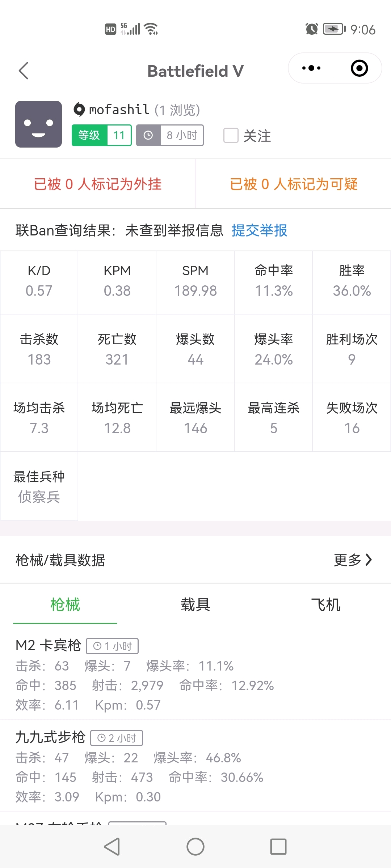The height and width of the screenshot is (868, 391).
Task: Tap the 等级 11 level badge
Action: (x=101, y=135)
